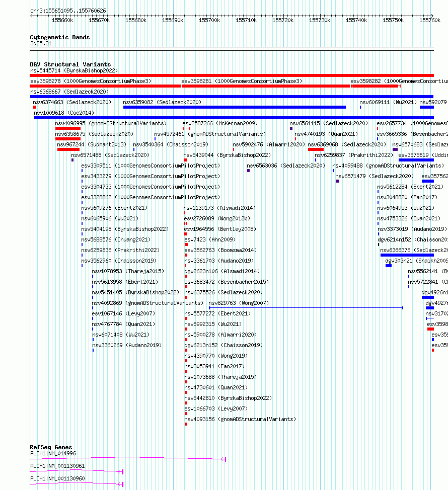
Task: Open the nsv6065906 (Wu2021) variant
Action: [x=110, y=219]
